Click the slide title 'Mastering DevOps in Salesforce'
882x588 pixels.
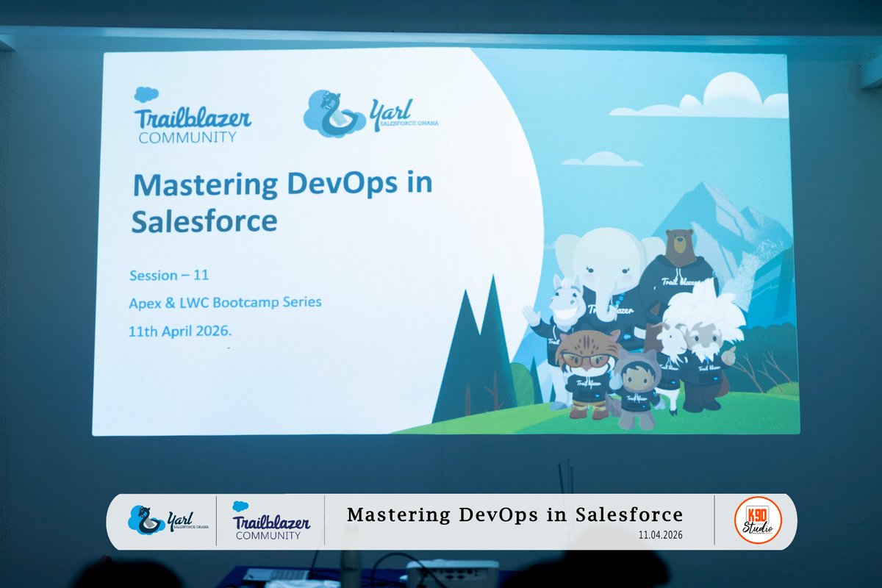pyautogui.click(x=282, y=202)
